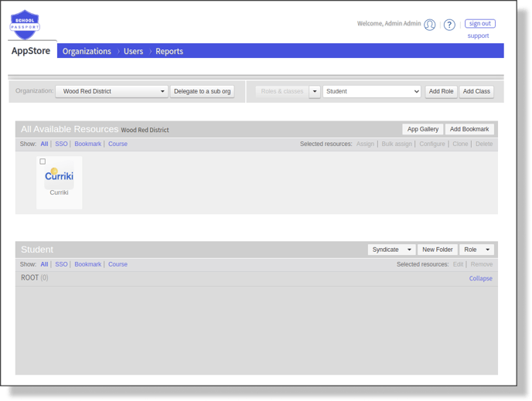Screen dimensions: 532x401
Task: Open the App Gallery
Action: 423,129
